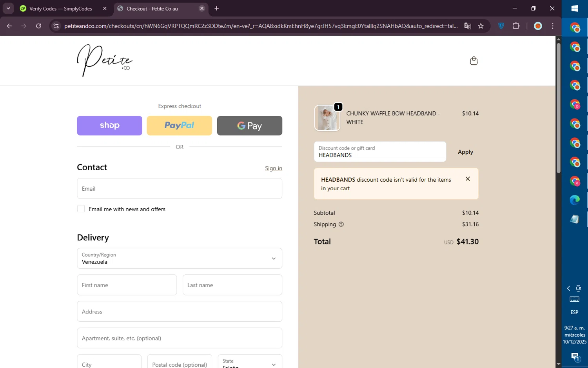Click the Meet Now camera tray icon
The width and height of the screenshot is (588, 368).
[x=579, y=288]
